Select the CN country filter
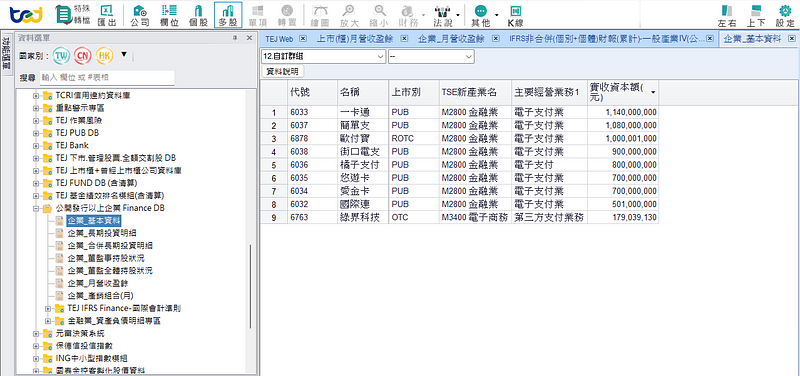This screenshot has width=800, height=376. tap(83, 55)
